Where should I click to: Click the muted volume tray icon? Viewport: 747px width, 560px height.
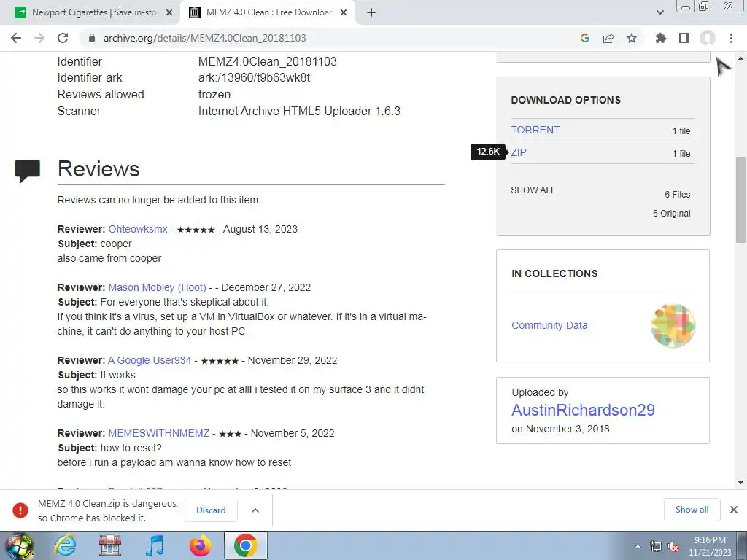[x=673, y=546]
